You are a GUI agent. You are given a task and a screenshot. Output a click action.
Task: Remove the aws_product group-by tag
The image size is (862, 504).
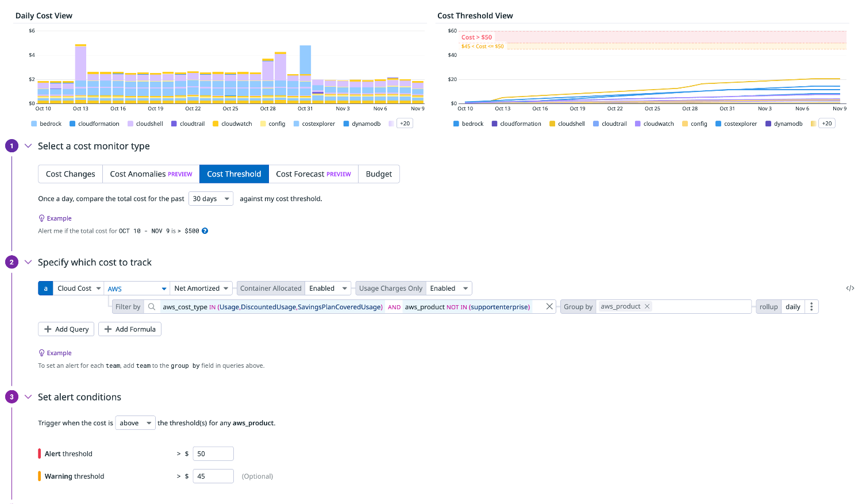pyautogui.click(x=647, y=307)
